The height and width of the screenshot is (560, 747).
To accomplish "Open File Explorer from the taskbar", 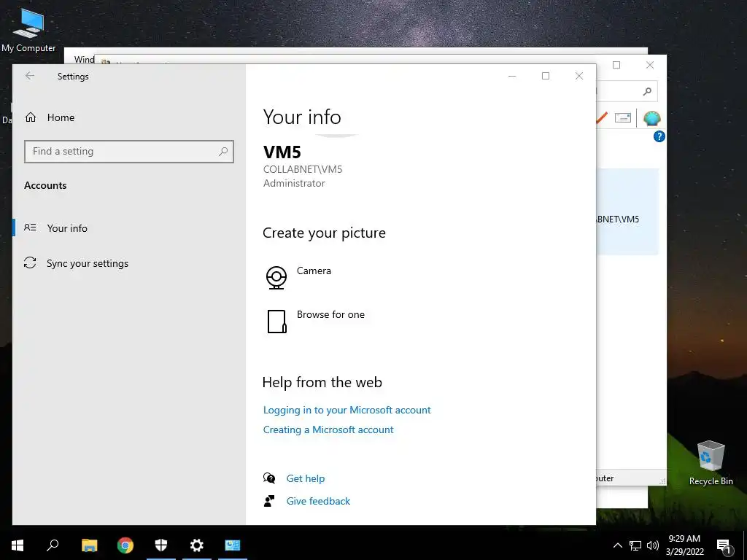I will coord(89,545).
